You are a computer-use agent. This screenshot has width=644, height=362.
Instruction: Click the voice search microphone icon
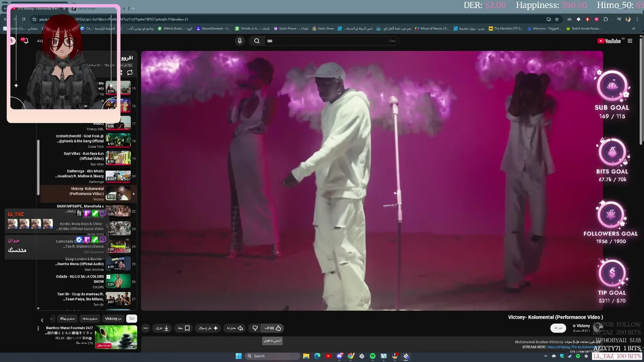pyautogui.click(x=240, y=41)
